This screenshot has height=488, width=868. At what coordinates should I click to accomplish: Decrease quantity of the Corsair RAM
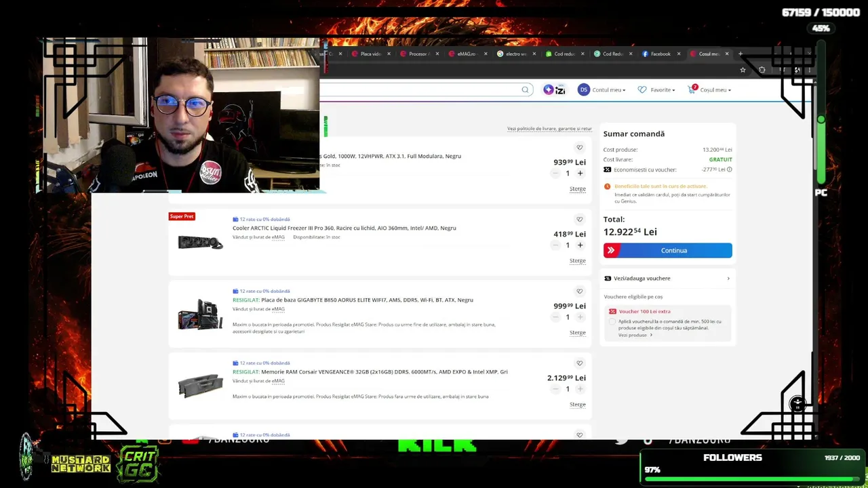(555, 389)
